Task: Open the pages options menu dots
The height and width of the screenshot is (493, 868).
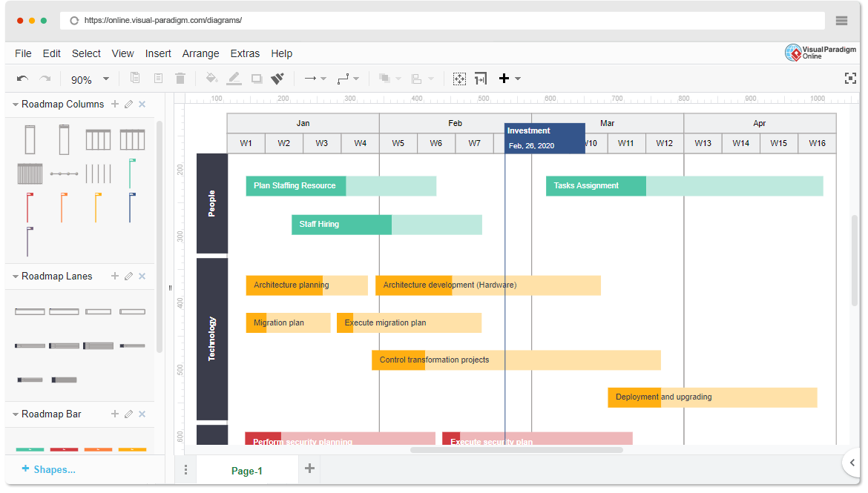Action: pos(185,470)
